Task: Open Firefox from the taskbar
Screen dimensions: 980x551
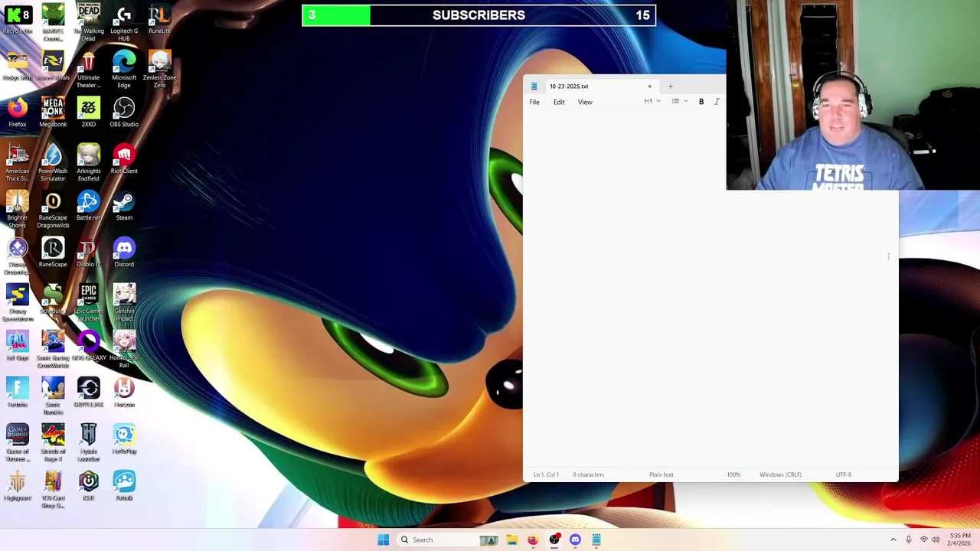Action: pyautogui.click(x=533, y=540)
